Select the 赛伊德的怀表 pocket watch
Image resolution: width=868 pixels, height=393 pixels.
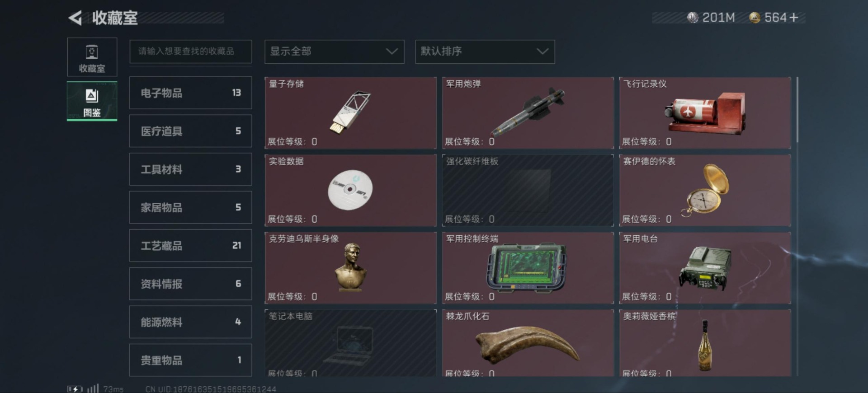[705, 190]
